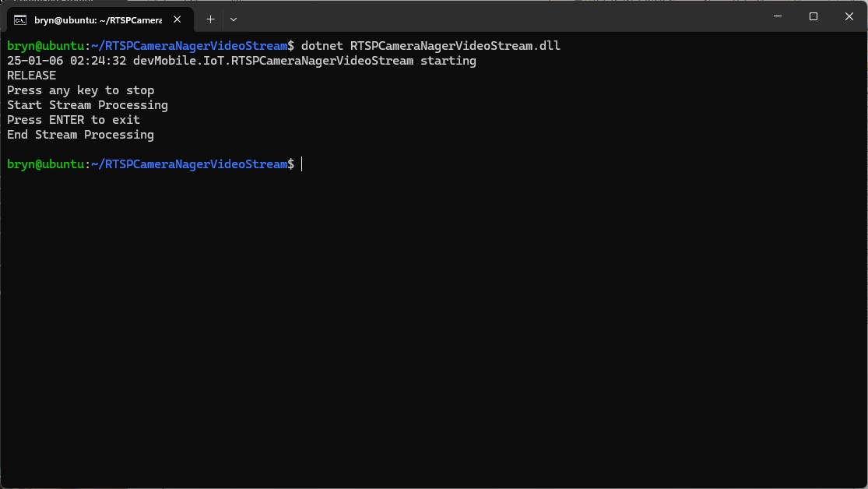The width and height of the screenshot is (868, 489).
Task: Minimize the terminal window
Action: tap(776, 16)
